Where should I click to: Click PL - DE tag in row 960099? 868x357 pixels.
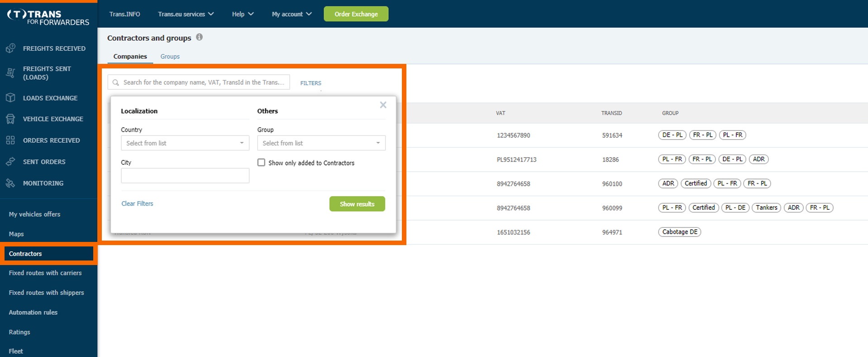pyautogui.click(x=735, y=207)
